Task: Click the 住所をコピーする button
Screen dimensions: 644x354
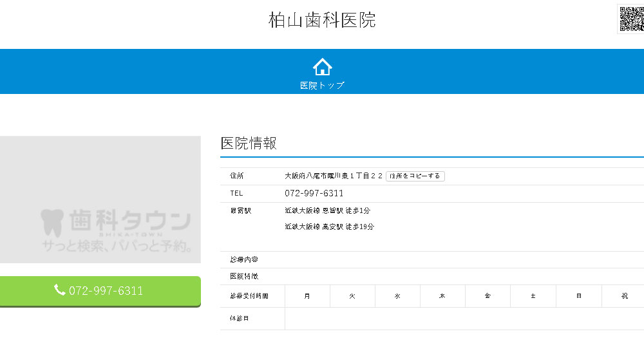Action: tap(415, 176)
